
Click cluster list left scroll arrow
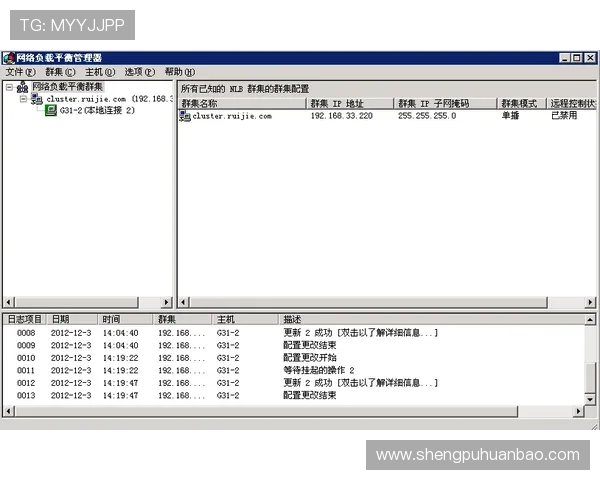[x=183, y=302]
